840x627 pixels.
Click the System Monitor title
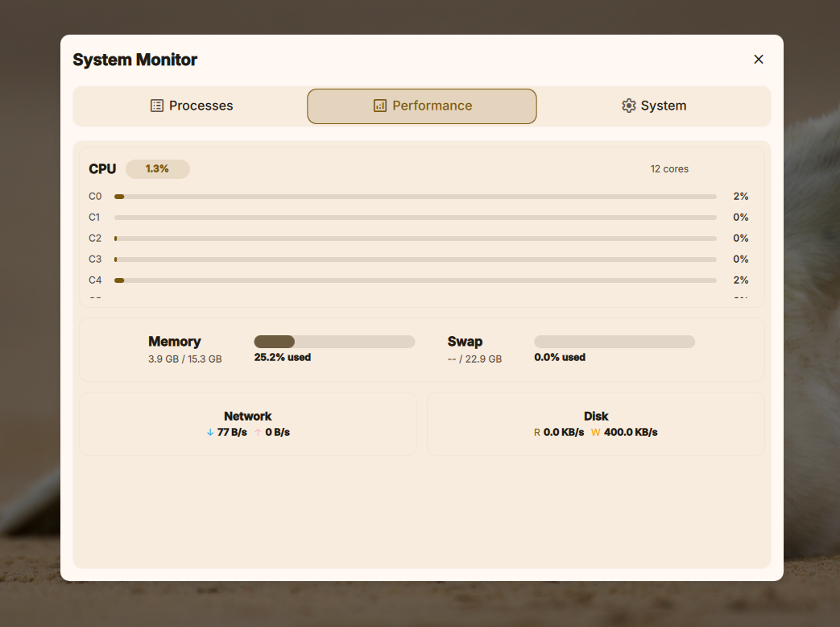134,60
